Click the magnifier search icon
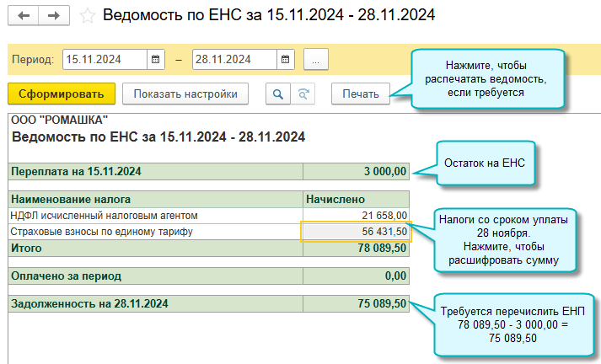 (x=276, y=94)
